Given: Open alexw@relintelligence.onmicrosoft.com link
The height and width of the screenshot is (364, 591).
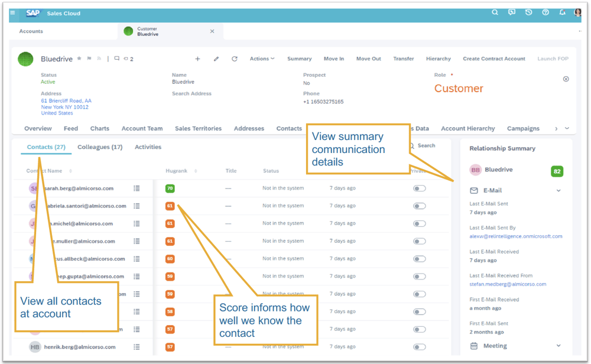Looking at the screenshot, I should pyautogui.click(x=515, y=236).
